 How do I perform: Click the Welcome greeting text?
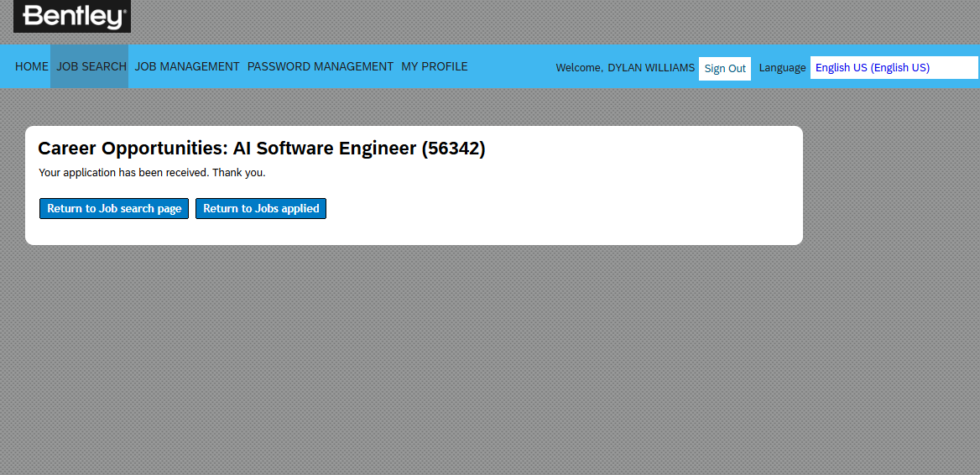[578, 68]
